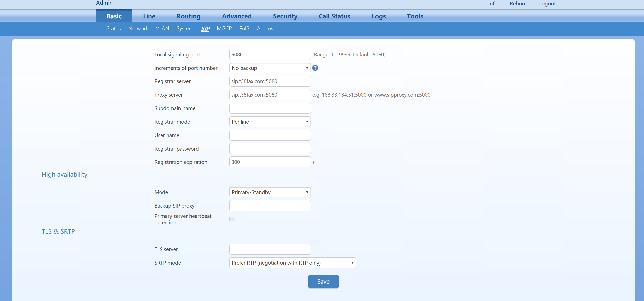This screenshot has width=644, height=301.
Task: Focus the Subdomain name field
Action: coord(270,108)
